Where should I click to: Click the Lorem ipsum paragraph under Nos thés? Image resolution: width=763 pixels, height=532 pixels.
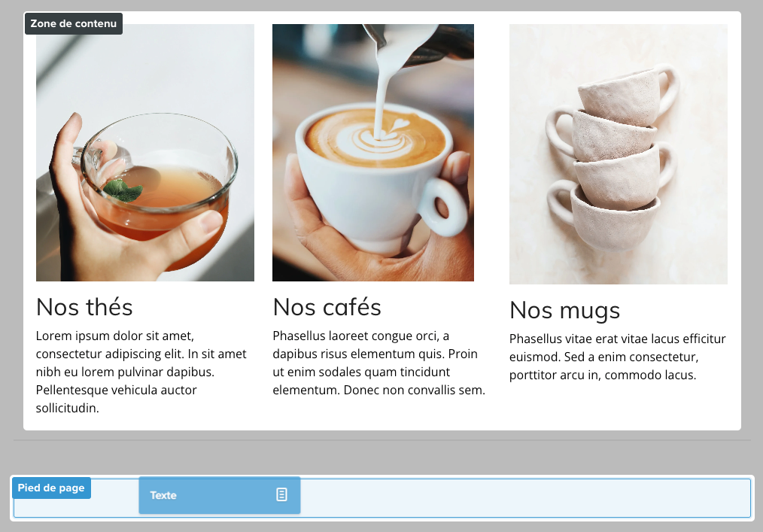point(141,372)
